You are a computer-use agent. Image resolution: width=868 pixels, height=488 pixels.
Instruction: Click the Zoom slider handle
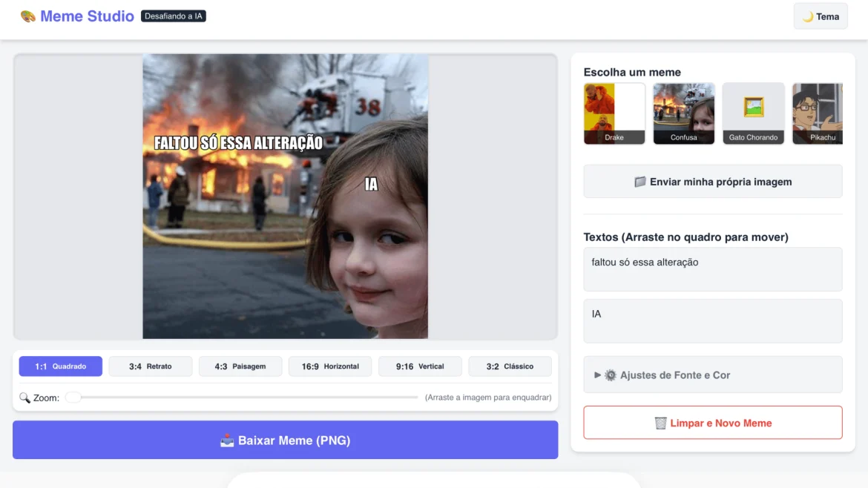[73, 398]
